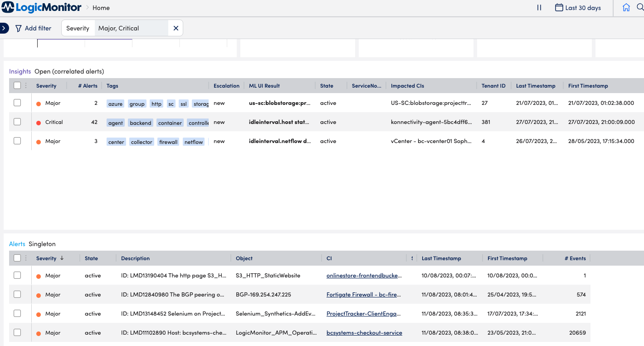
Task: Check the netflow Major insight row checkbox
Action: tap(17, 141)
